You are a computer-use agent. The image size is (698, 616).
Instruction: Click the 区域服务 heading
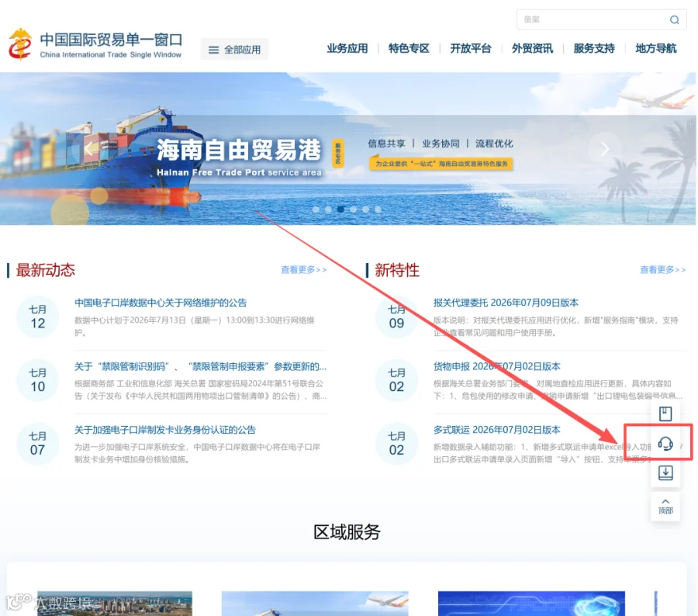[347, 531]
